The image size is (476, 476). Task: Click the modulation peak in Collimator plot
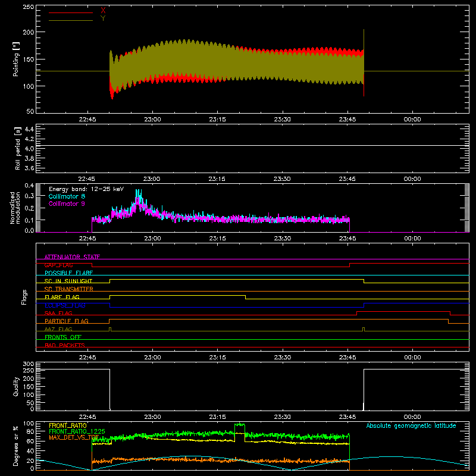click(139, 197)
